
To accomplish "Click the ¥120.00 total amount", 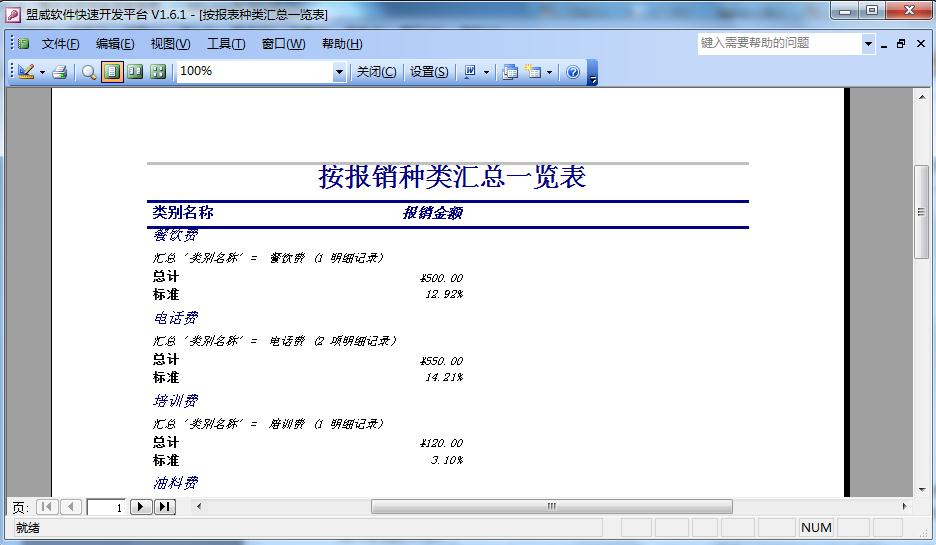I will pyautogui.click(x=442, y=444).
